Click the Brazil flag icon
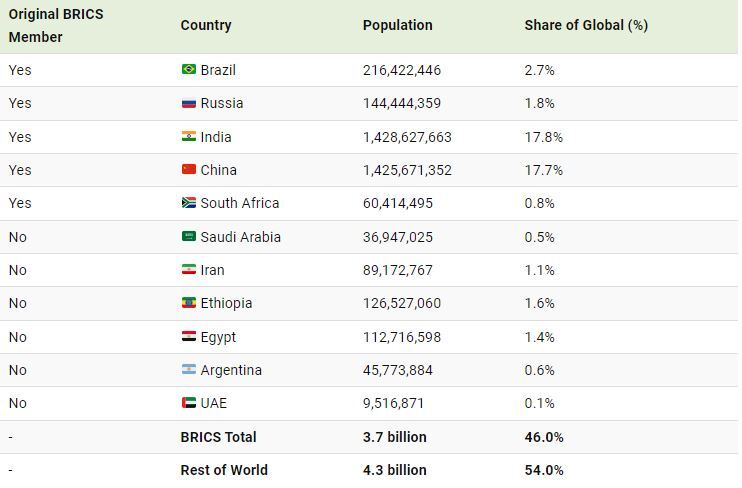 click(x=189, y=70)
